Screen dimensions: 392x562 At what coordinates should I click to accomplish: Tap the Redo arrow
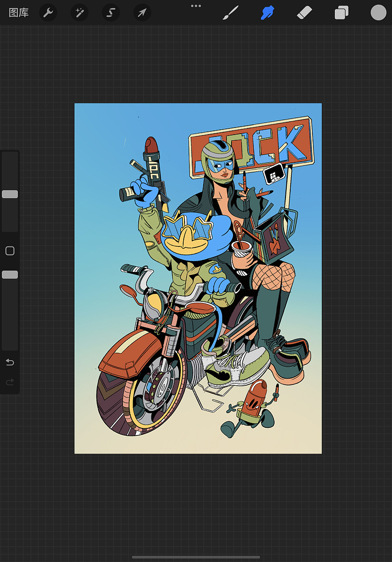(x=10, y=382)
